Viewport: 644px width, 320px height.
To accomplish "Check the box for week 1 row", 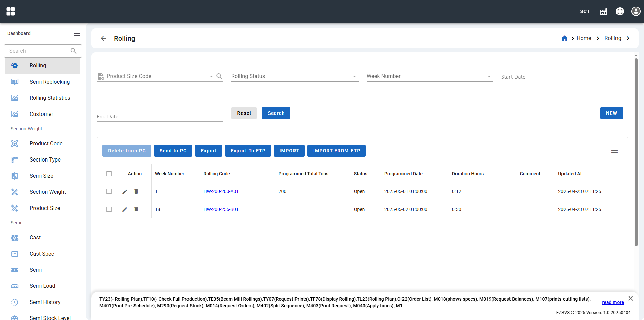I will [x=109, y=191].
